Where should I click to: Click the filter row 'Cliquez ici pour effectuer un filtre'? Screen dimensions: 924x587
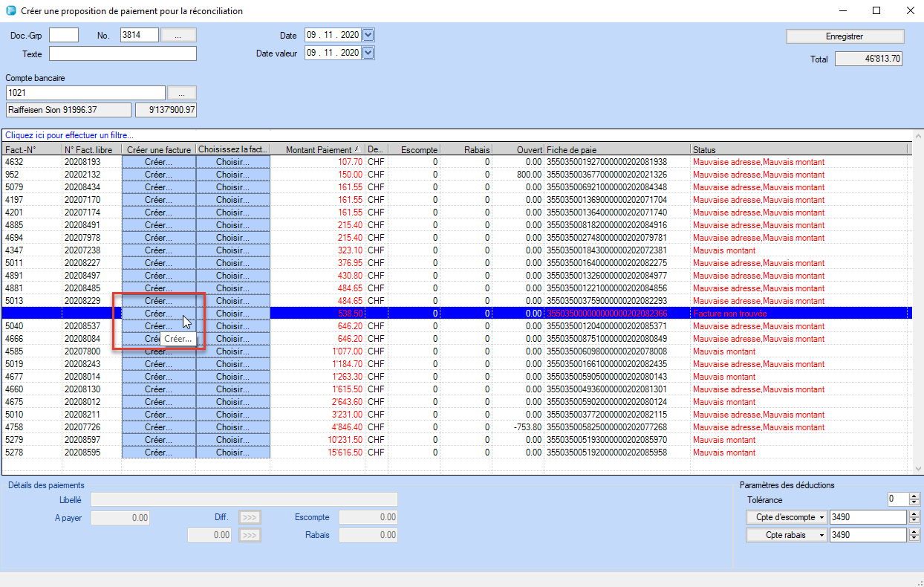click(70, 135)
